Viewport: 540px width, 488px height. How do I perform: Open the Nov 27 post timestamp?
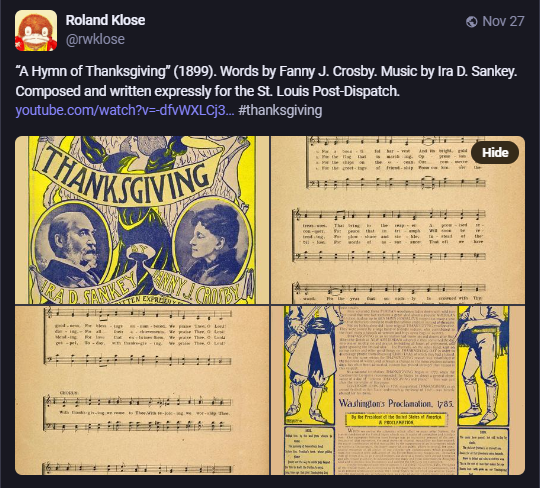(503, 21)
